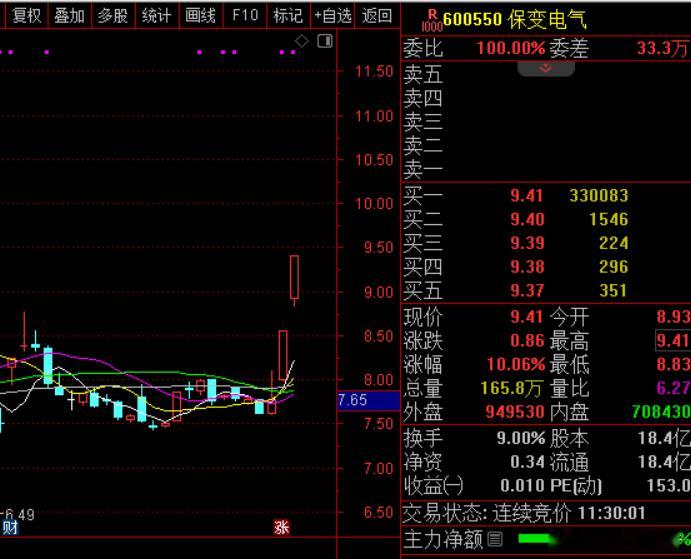Click the 总量 165.8万 value

511,388
